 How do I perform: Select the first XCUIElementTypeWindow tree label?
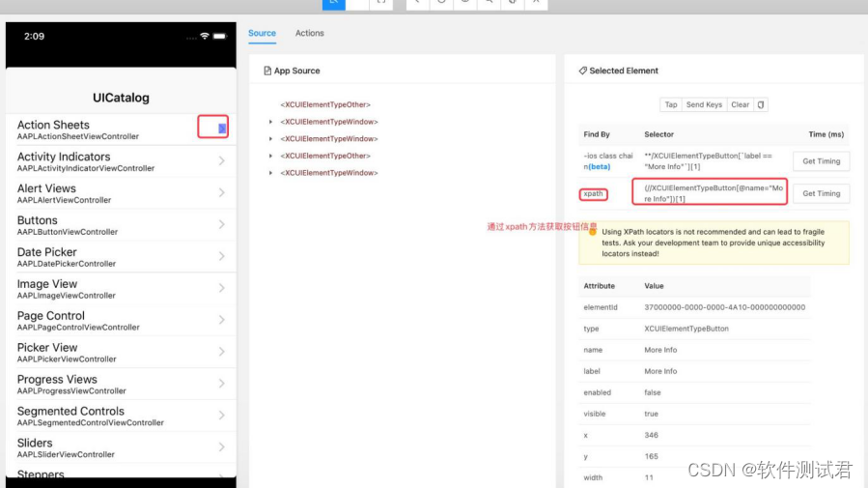(x=329, y=122)
